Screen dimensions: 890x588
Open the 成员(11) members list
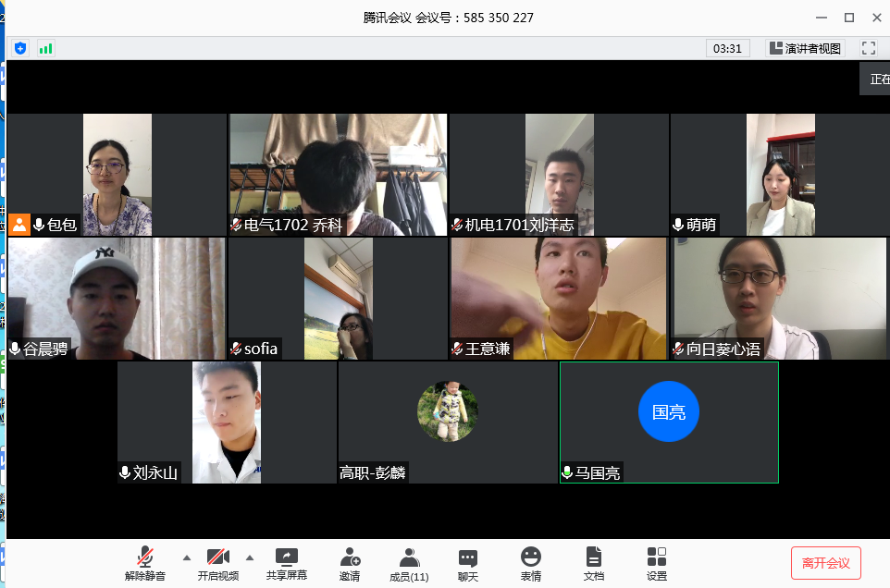pyautogui.click(x=409, y=563)
